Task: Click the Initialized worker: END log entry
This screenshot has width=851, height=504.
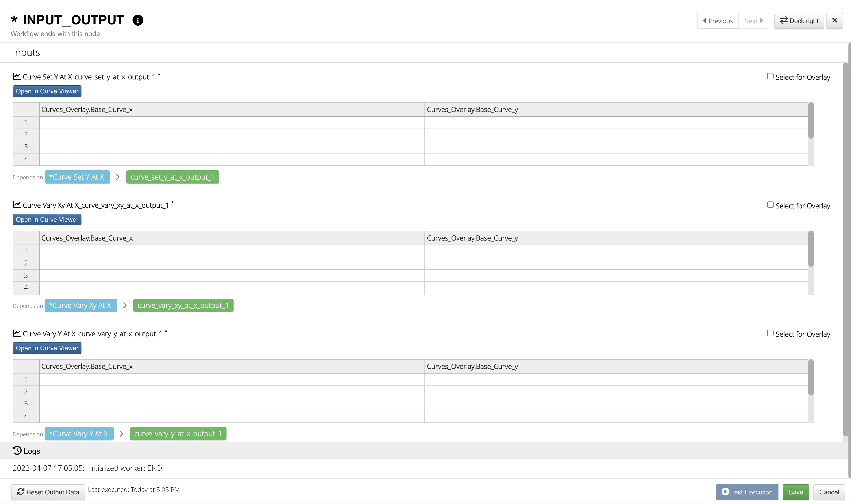Action: [x=87, y=468]
